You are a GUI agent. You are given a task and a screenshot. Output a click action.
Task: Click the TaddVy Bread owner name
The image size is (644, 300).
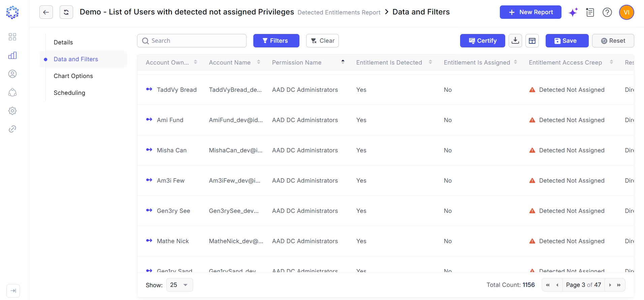[177, 90]
